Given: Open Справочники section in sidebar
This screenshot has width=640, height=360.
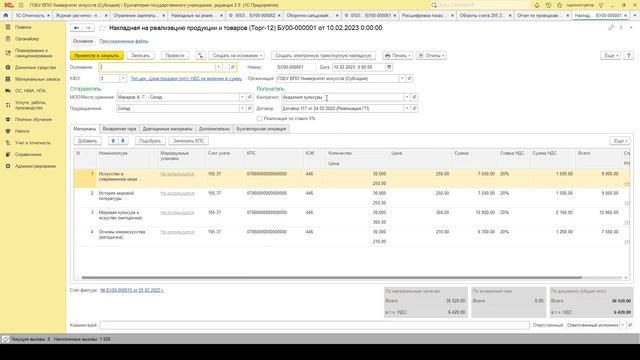Looking at the screenshot, I should click(x=28, y=154).
